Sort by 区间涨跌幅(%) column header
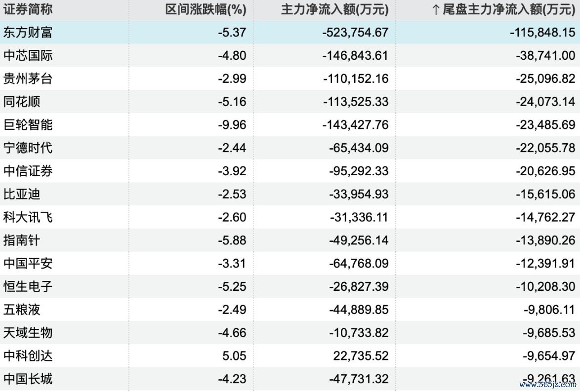 [x=206, y=9]
